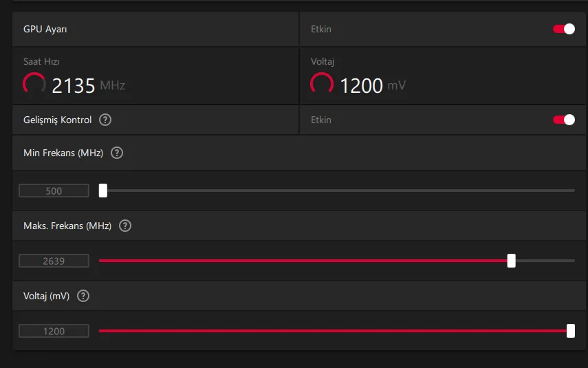
Task: Grab the Maks. Frekans slider handle
Action: (511, 261)
